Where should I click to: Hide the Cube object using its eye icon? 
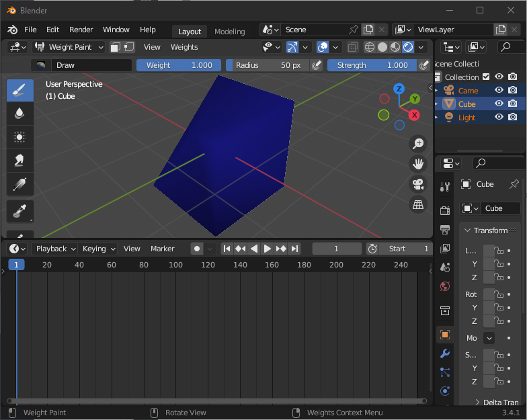499,103
